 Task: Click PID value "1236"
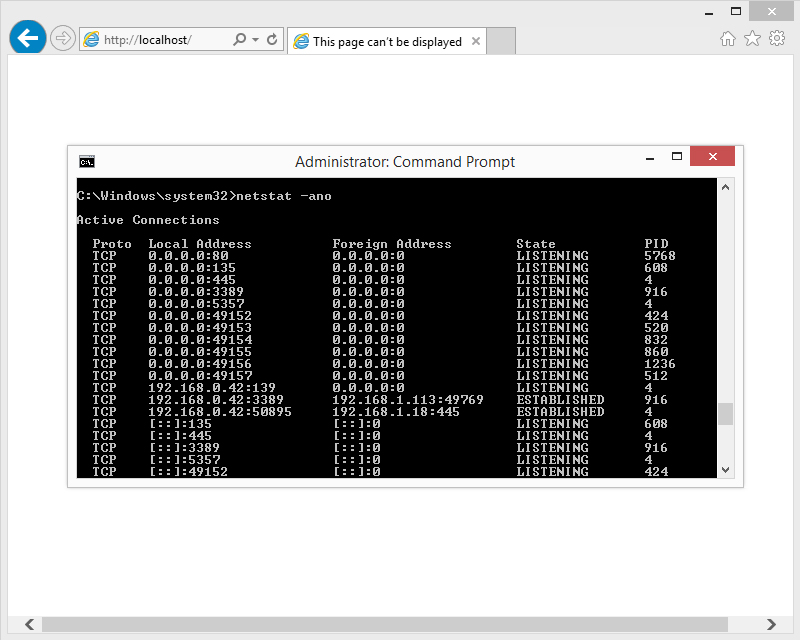660,364
